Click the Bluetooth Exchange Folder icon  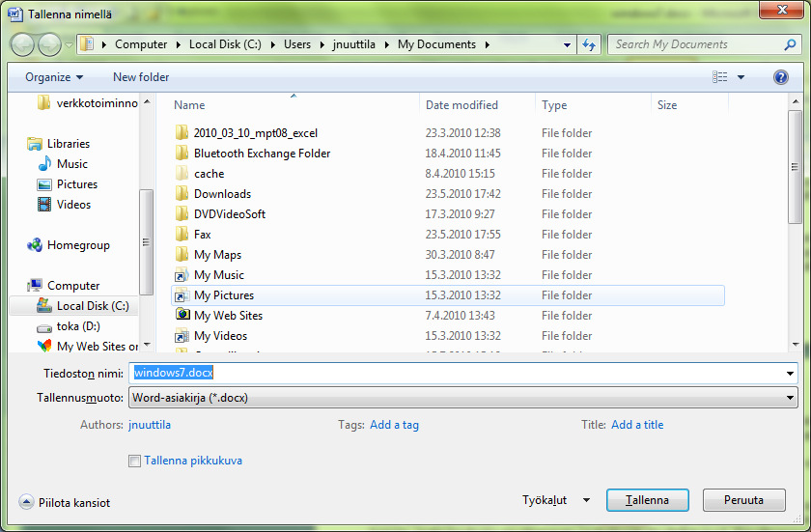[182, 153]
